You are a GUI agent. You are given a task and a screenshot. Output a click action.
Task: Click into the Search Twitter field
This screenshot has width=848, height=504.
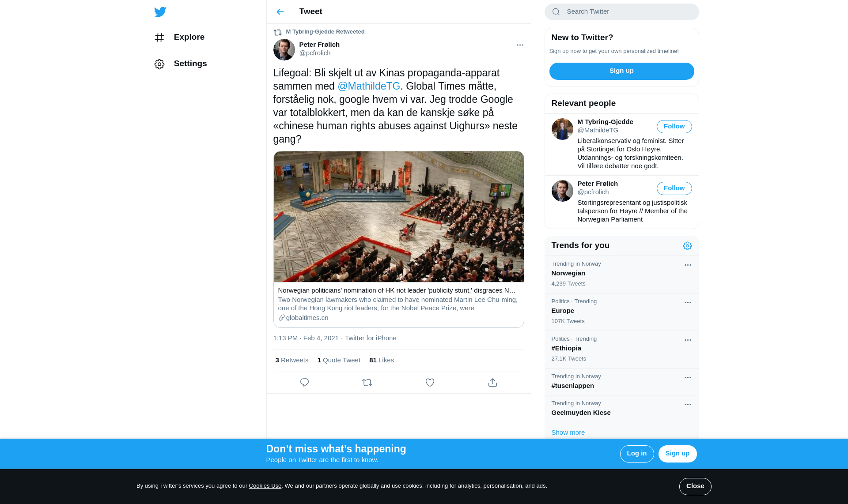point(621,12)
